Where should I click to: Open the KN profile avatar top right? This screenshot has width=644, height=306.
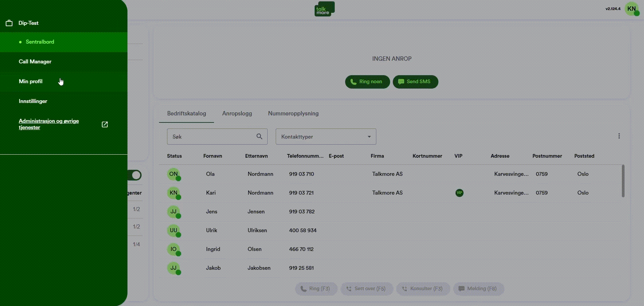(632, 9)
